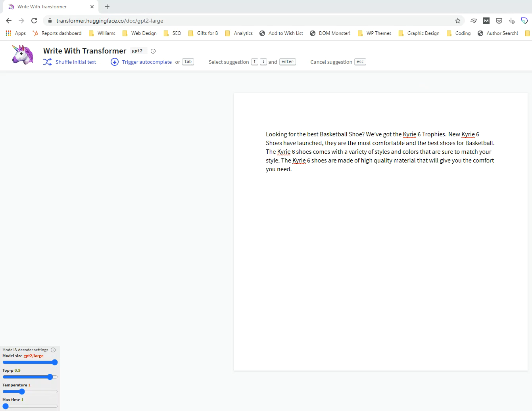The width and height of the screenshot is (532, 411).
Task: Go back to the previous page
Action: pyautogui.click(x=9, y=21)
